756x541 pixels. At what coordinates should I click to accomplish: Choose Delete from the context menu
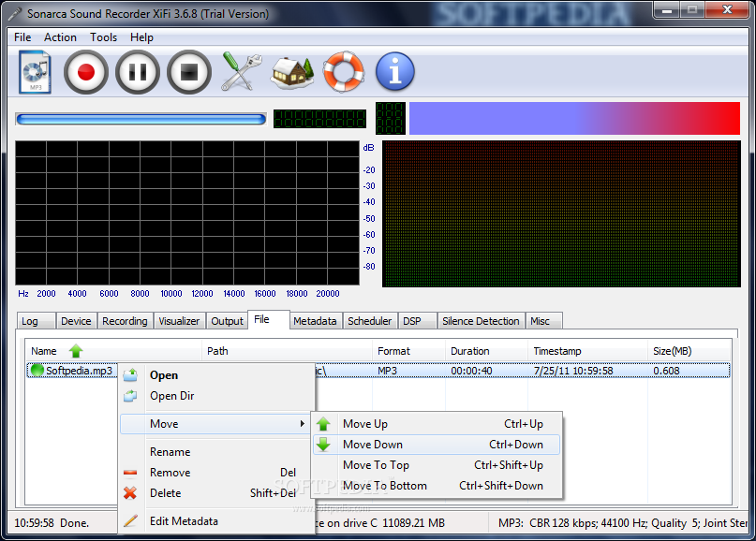tap(217, 493)
